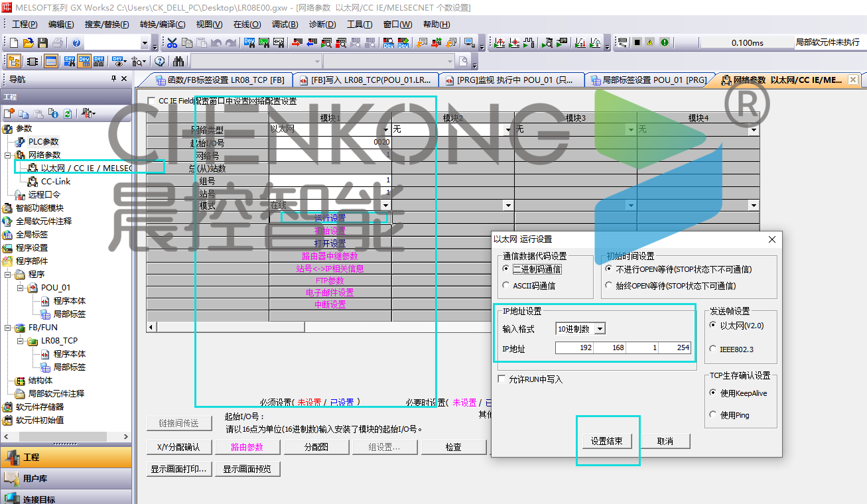Viewport: 867px width, 504px height.
Task: Enable 允许RUN中写入 checkbox
Action: point(502,379)
